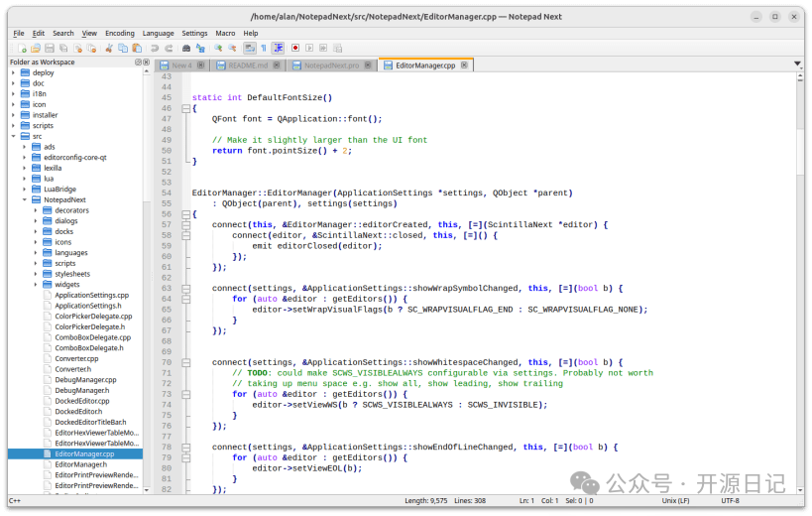
Task: Open the tab list dropdown arrow
Action: (x=797, y=65)
